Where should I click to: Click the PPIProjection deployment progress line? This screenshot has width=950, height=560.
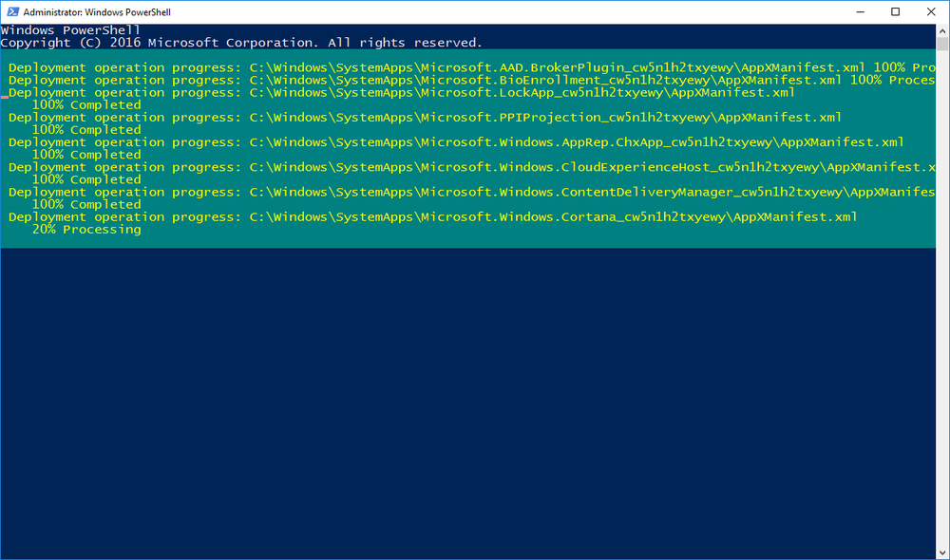(x=425, y=118)
